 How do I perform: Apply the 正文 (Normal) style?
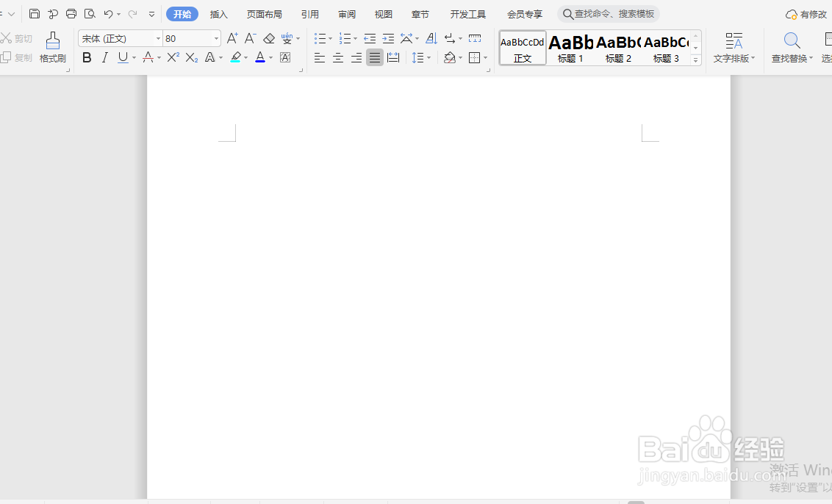(x=523, y=48)
